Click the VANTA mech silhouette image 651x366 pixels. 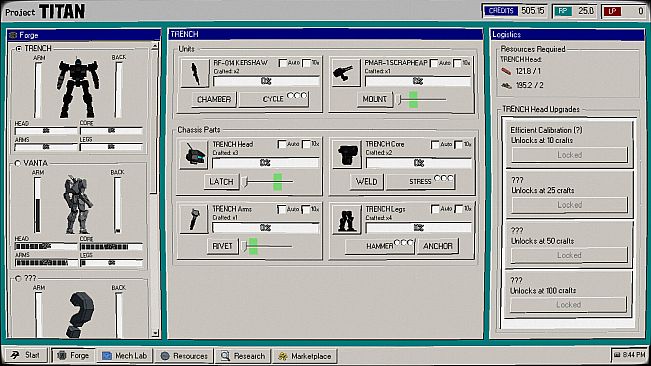tap(78, 204)
